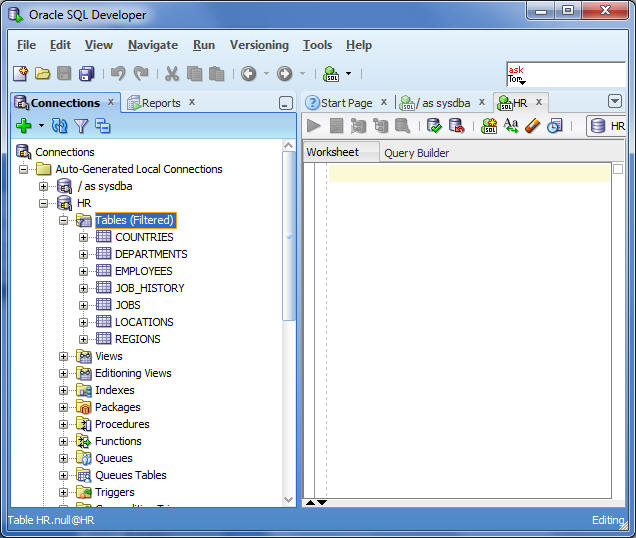This screenshot has height=538, width=636.
Task: Open the tab list dropdown arrow
Action: pyautogui.click(x=615, y=101)
